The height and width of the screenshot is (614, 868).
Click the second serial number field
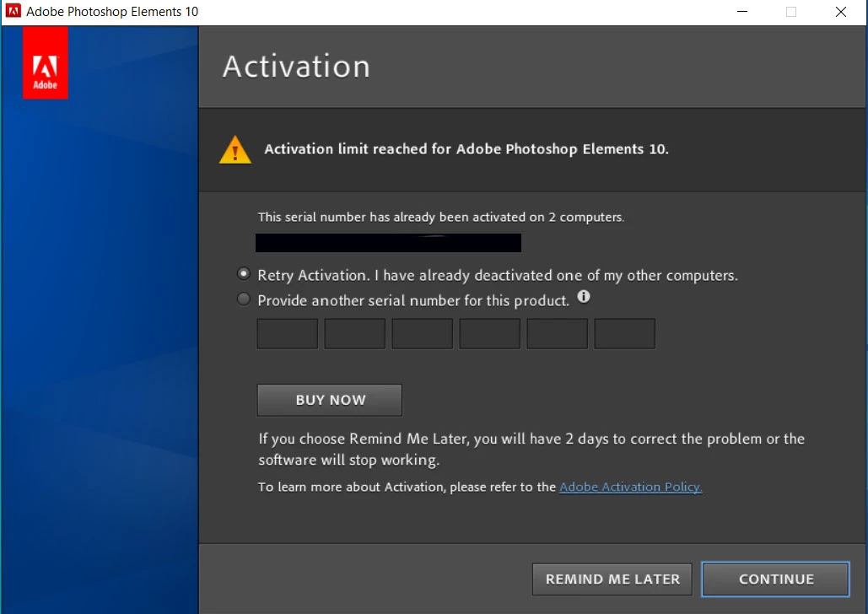pyautogui.click(x=355, y=333)
